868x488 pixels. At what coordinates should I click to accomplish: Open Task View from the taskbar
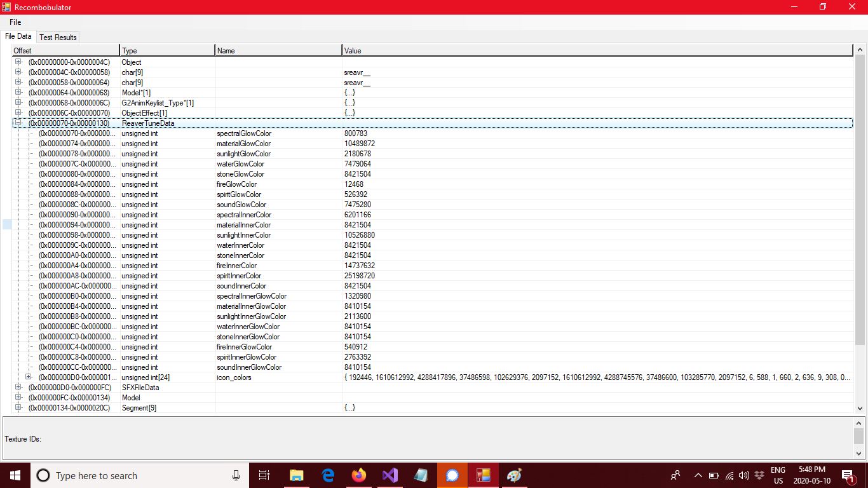click(x=264, y=475)
